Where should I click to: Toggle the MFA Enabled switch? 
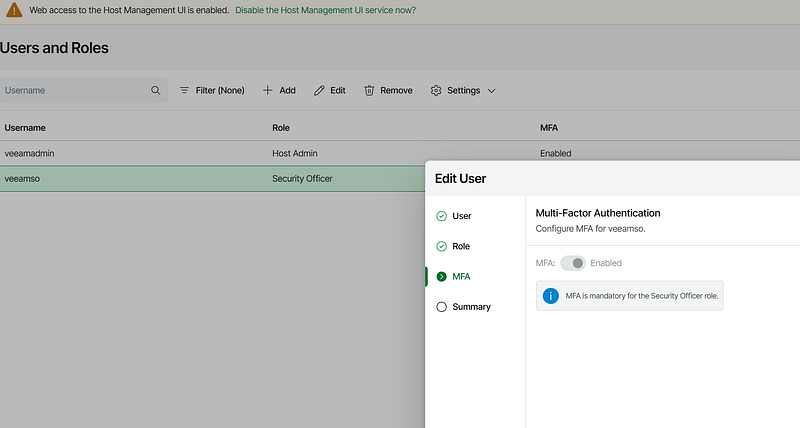(573, 263)
